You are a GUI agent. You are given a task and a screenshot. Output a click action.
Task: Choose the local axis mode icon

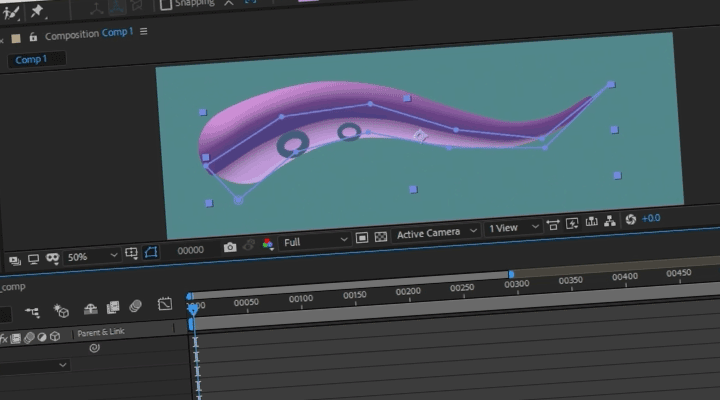(96, 9)
